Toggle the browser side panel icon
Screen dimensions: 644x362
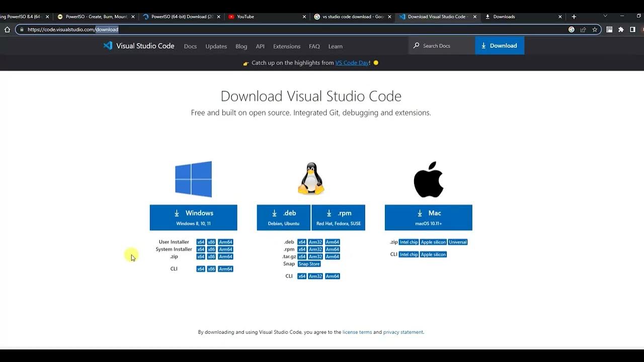tap(632, 30)
